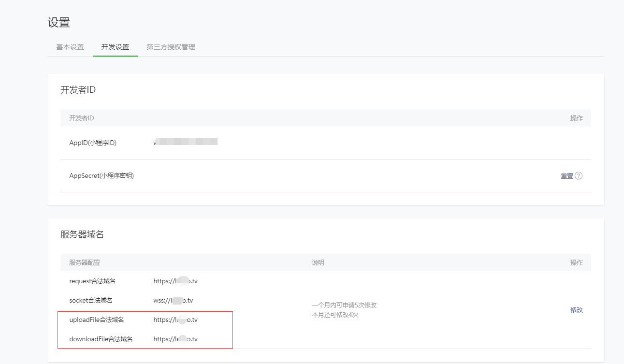This screenshot has width=624, height=364.
Task: Click the help question mark icon beside 重置
Action: pos(579,176)
